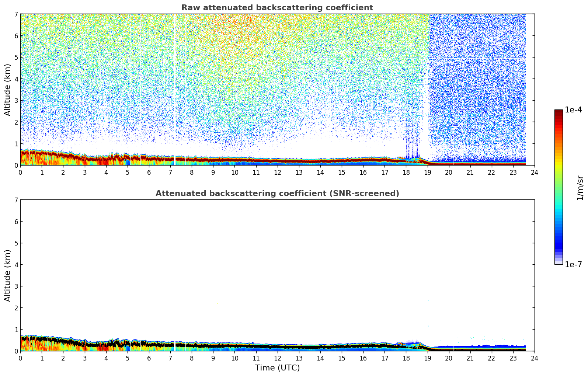Image resolution: width=588 pixels, height=376 pixels.
Task: Click altitude tick "1" on the top plot
Action: coord(16,144)
